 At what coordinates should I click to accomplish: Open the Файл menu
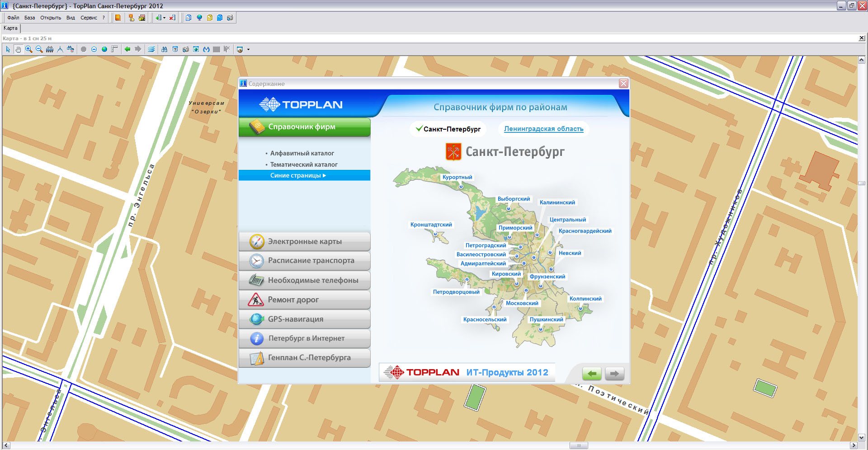coord(13,18)
